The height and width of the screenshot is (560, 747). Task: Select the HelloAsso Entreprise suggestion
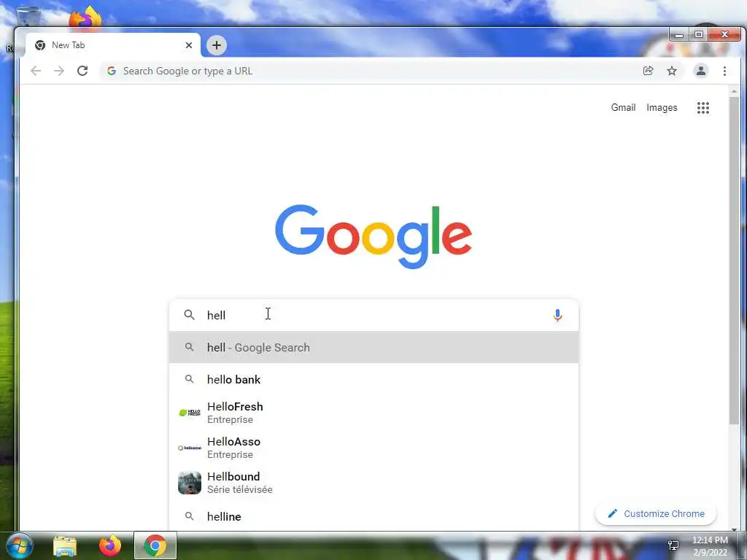[x=374, y=448]
